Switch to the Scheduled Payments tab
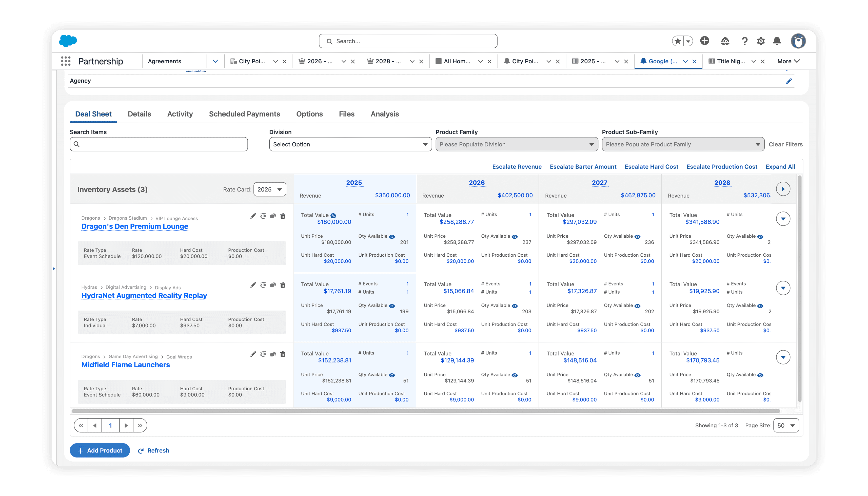The image size is (868, 496). click(x=244, y=114)
